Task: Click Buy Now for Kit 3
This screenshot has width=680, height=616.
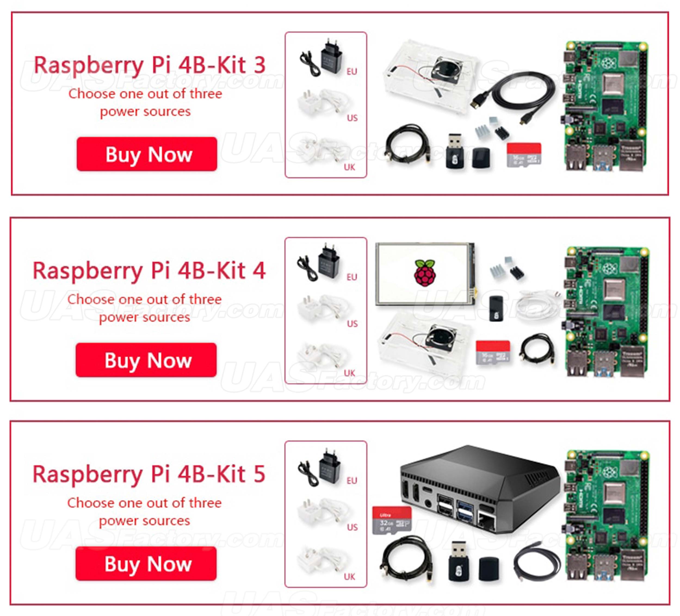Action: pos(147,154)
